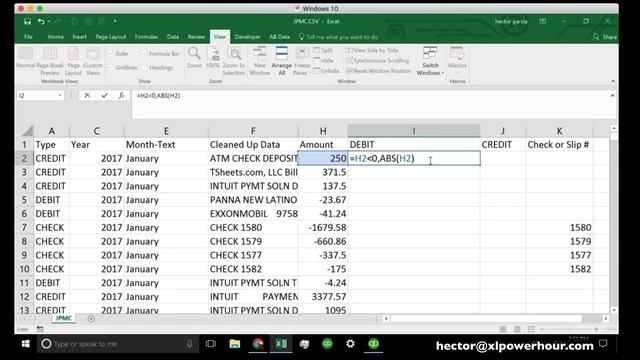Click horizontal scrollbar right arrow

[x=606, y=318]
